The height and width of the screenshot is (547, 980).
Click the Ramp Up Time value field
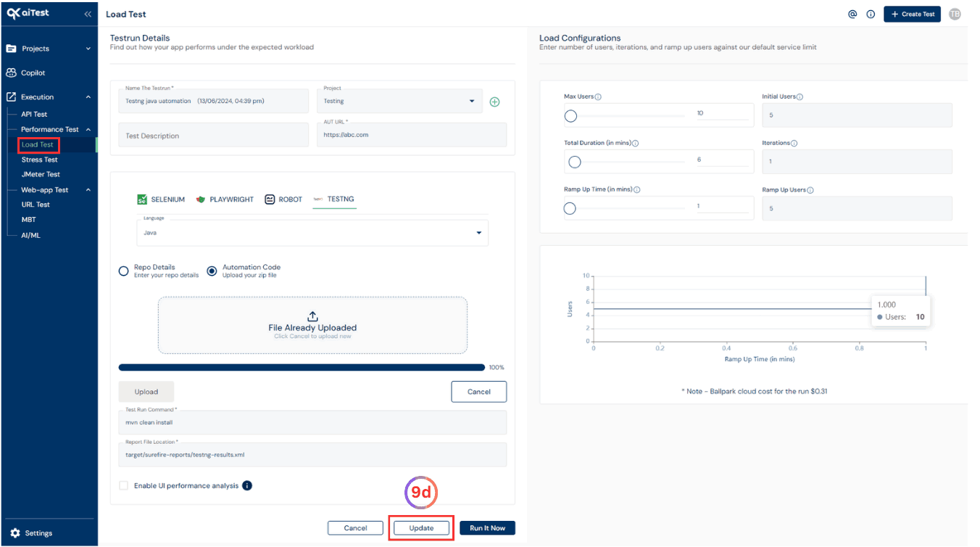click(722, 206)
